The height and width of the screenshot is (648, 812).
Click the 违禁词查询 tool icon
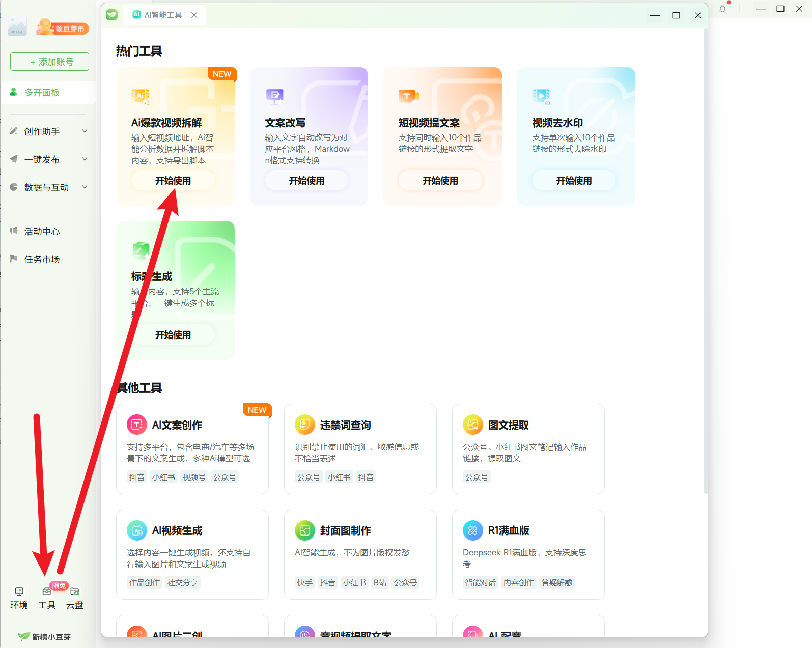click(x=304, y=425)
